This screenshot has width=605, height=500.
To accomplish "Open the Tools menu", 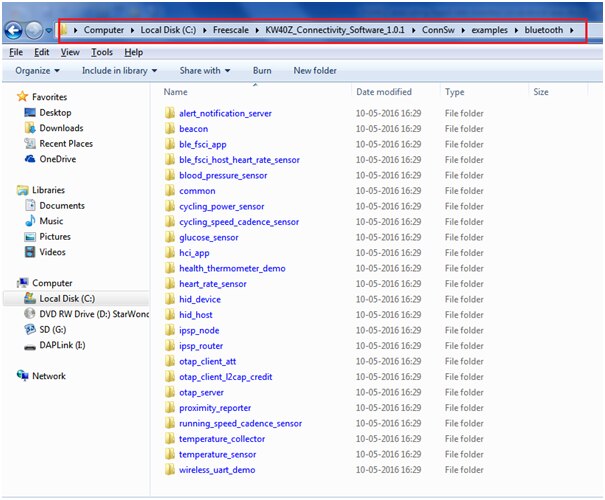I will pos(102,52).
